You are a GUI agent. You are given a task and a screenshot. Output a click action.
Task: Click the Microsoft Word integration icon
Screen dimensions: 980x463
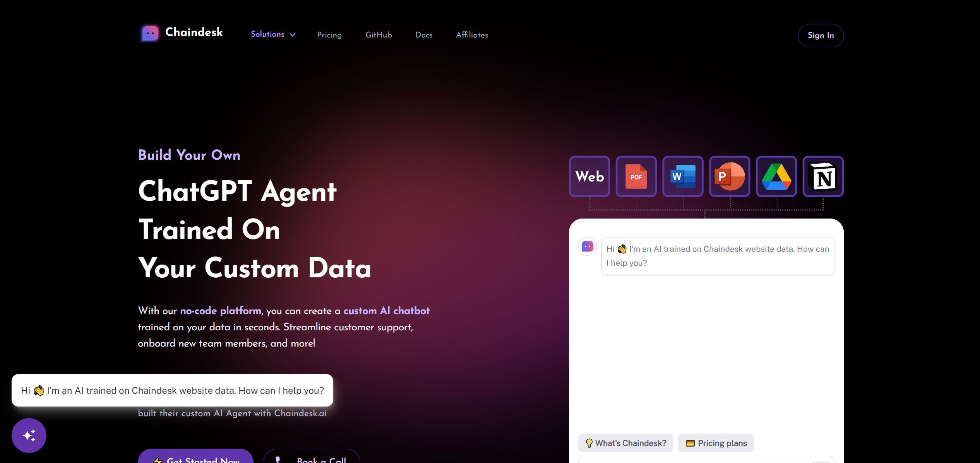click(683, 176)
